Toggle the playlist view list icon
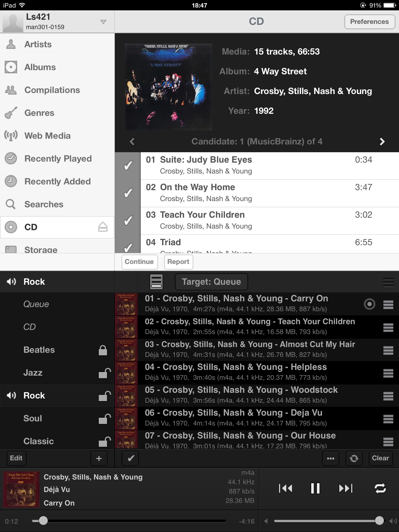 pyautogui.click(x=156, y=282)
